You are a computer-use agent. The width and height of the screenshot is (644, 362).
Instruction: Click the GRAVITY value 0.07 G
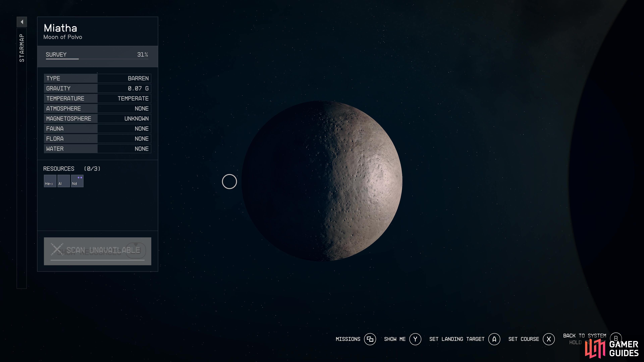point(138,88)
